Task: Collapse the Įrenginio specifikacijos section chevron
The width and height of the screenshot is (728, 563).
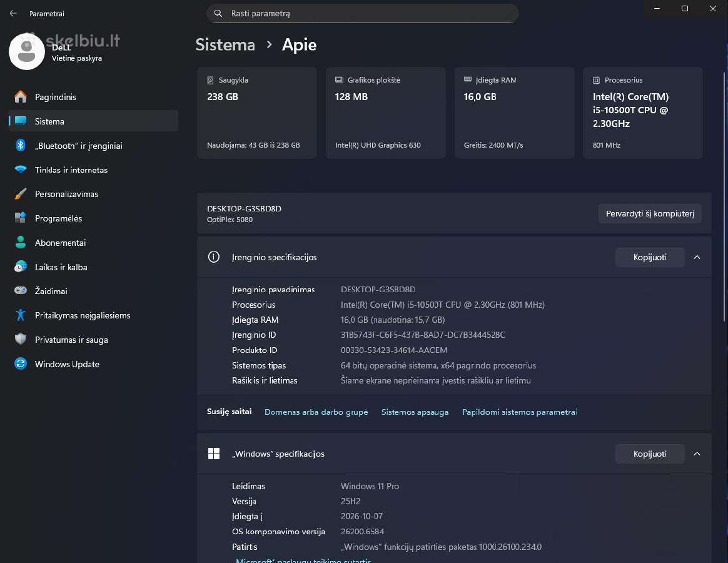Action: click(x=697, y=257)
